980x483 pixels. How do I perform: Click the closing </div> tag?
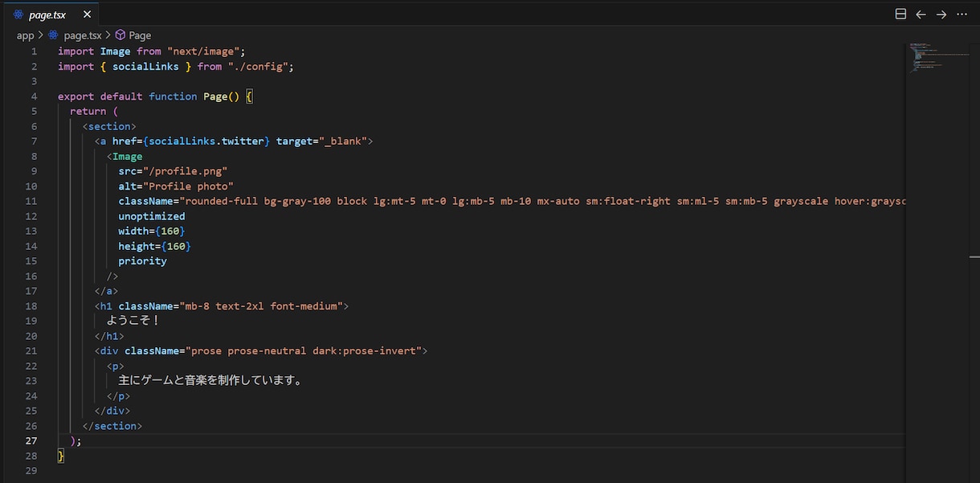[x=112, y=411]
